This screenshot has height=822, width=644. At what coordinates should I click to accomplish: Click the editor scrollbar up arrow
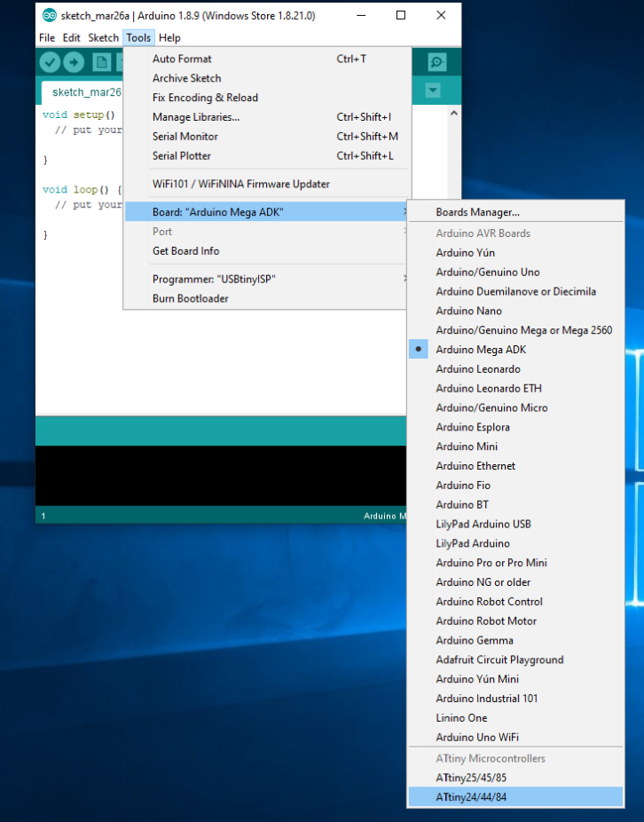(x=454, y=114)
